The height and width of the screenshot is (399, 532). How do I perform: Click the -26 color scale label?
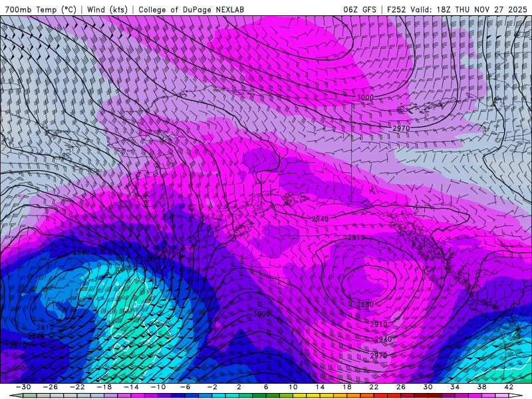coord(51,387)
